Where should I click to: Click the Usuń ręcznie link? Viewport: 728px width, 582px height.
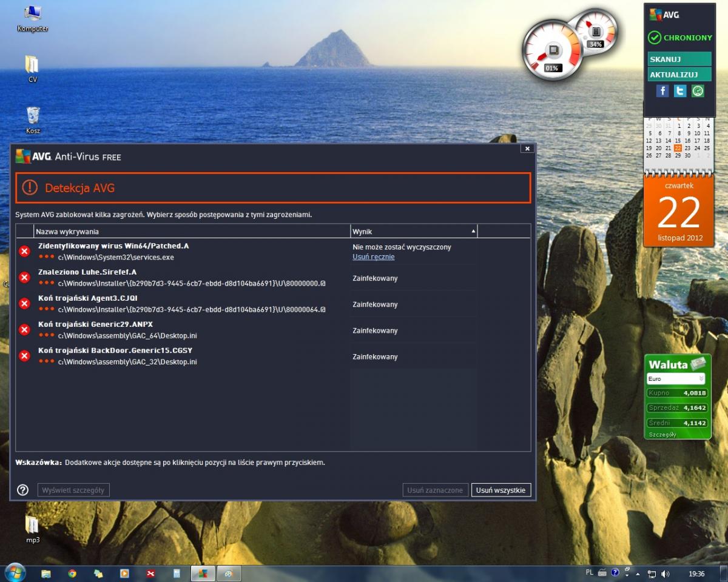coord(374,256)
